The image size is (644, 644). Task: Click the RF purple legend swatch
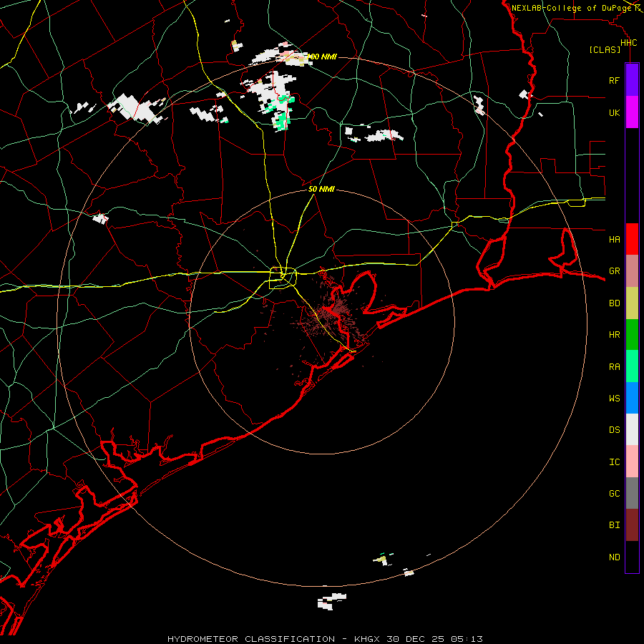(632, 80)
